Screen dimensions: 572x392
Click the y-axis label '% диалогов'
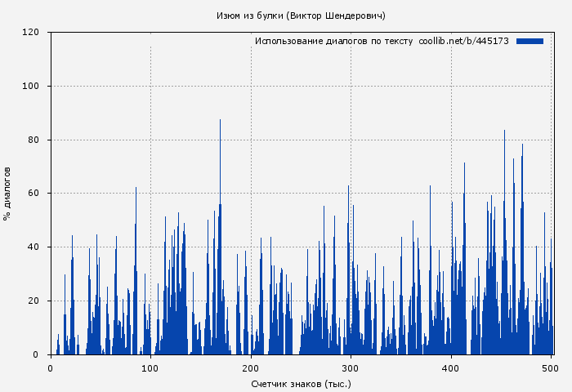(8, 194)
